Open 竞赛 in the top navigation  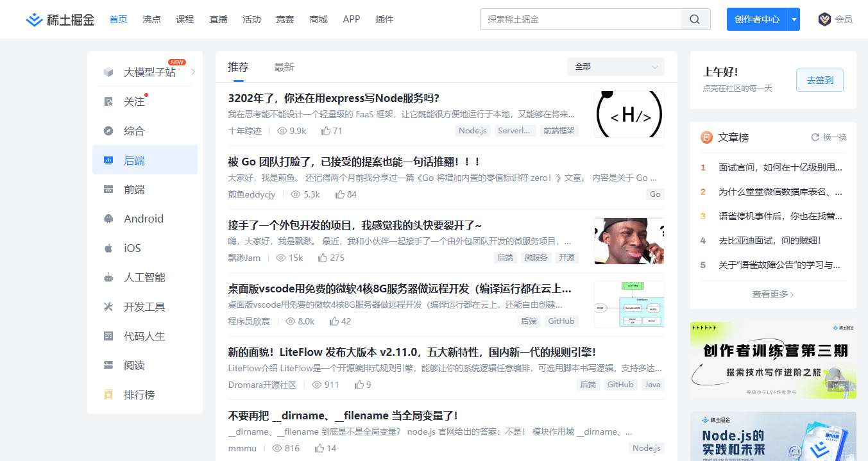tap(285, 19)
